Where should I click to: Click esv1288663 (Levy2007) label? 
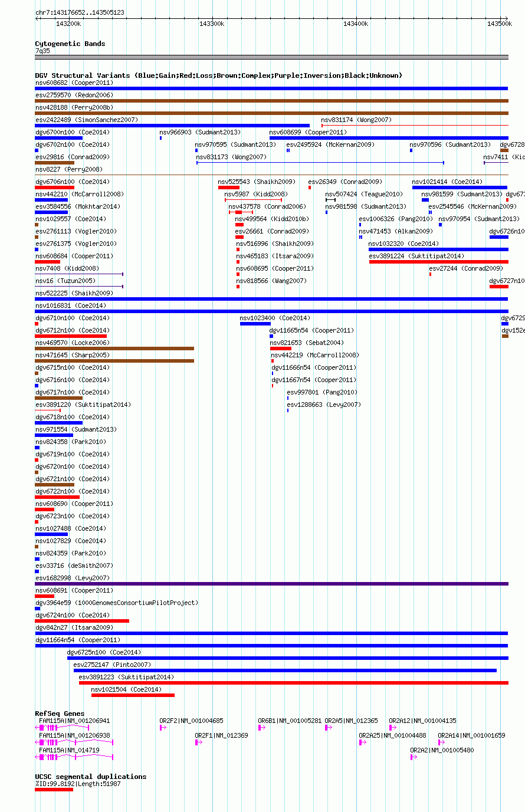click(x=324, y=405)
